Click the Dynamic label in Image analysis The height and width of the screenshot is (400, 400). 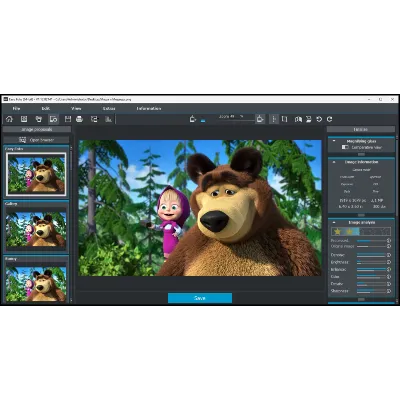point(338,255)
